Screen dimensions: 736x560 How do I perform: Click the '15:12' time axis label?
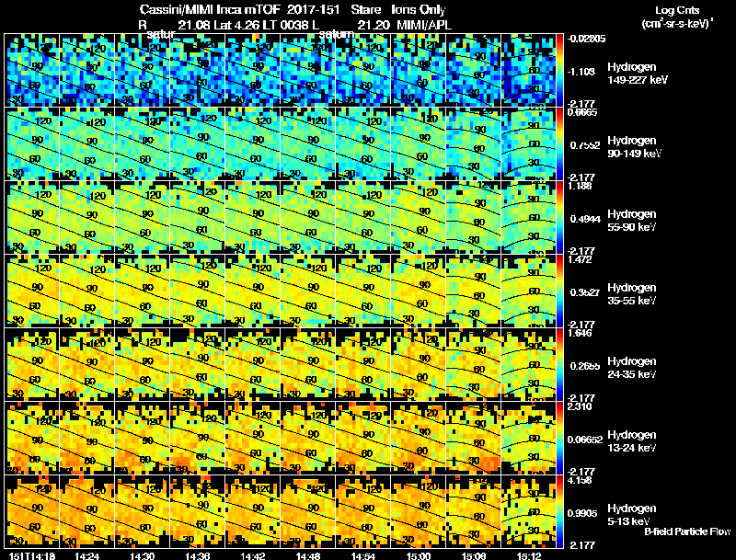coord(529,555)
